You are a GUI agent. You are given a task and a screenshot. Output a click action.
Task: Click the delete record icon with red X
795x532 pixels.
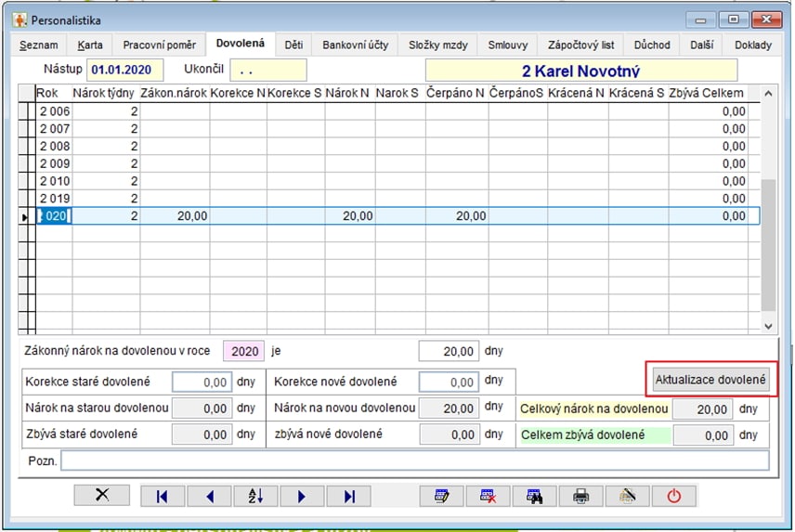coord(488,496)
